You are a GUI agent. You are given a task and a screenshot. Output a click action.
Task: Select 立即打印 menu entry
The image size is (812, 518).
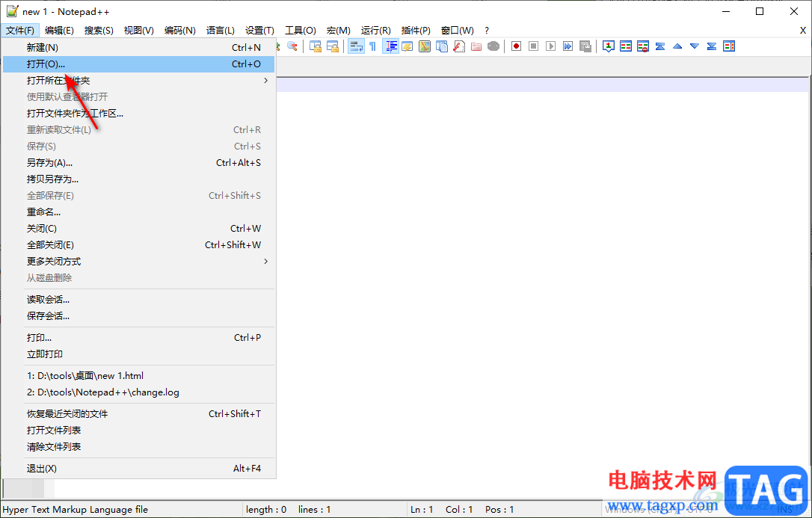tap(139, 354)
